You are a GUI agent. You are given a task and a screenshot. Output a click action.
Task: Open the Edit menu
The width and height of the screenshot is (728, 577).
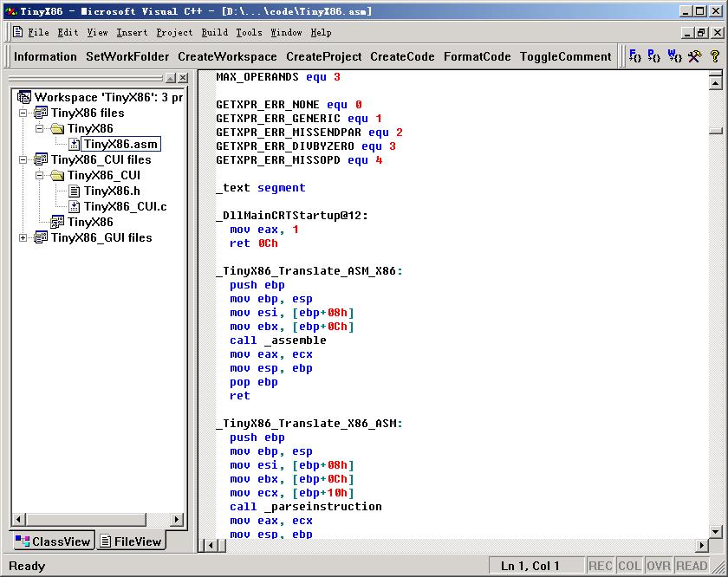(x=68, y=33)
